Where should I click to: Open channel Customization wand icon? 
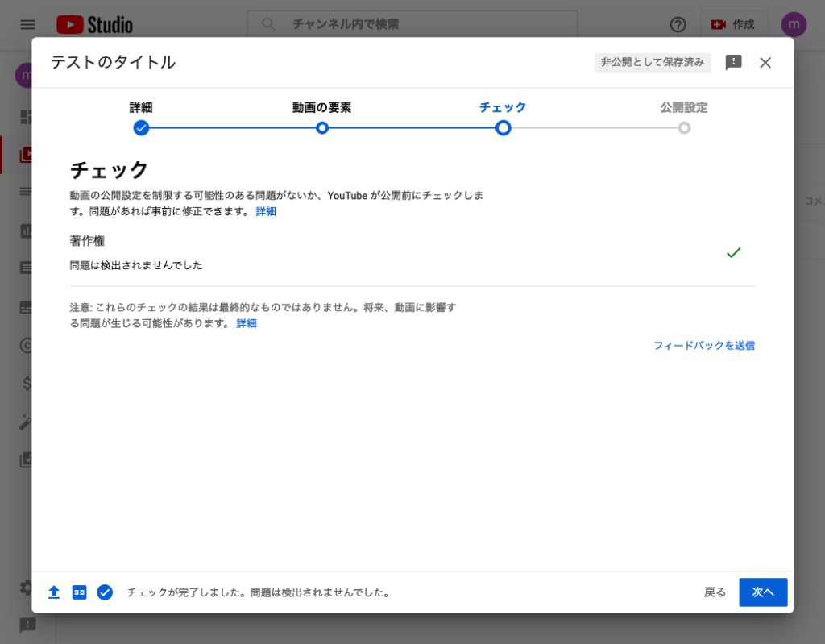27,422
